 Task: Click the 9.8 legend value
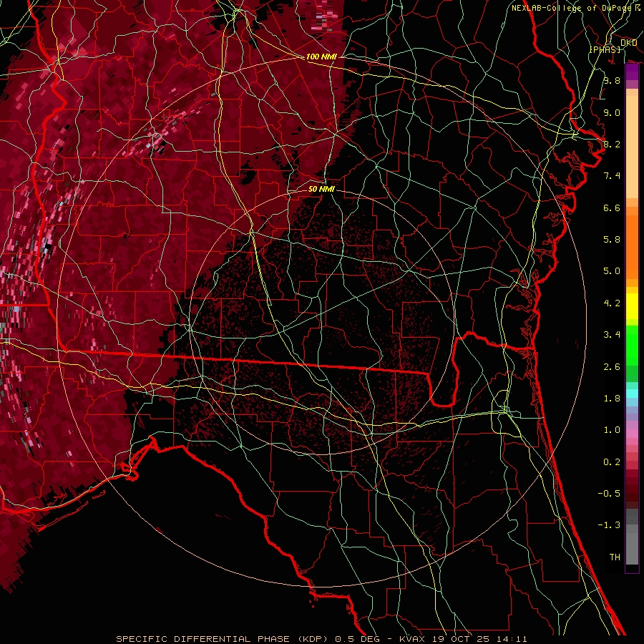612,80
